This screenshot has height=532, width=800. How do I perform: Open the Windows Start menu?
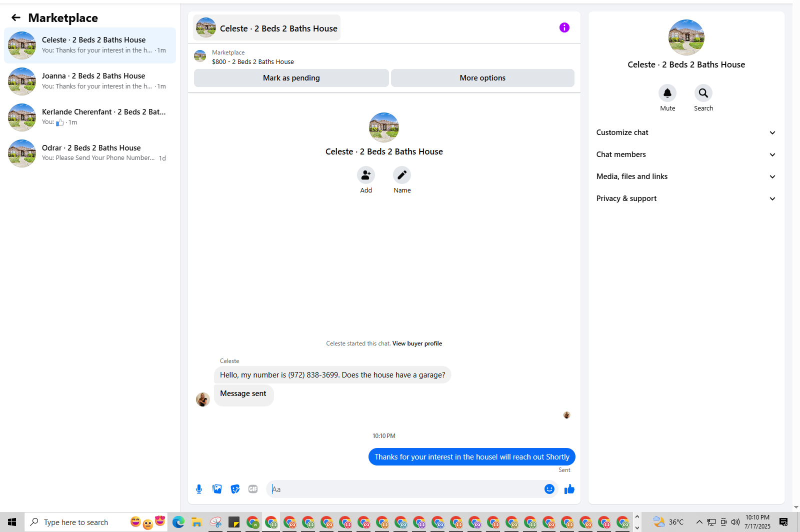pos(12,522)
